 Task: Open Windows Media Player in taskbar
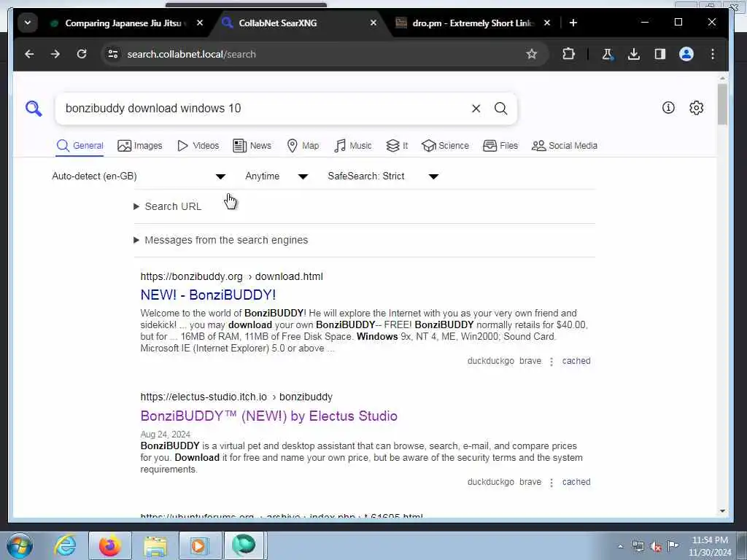click(x=200, y=545)
